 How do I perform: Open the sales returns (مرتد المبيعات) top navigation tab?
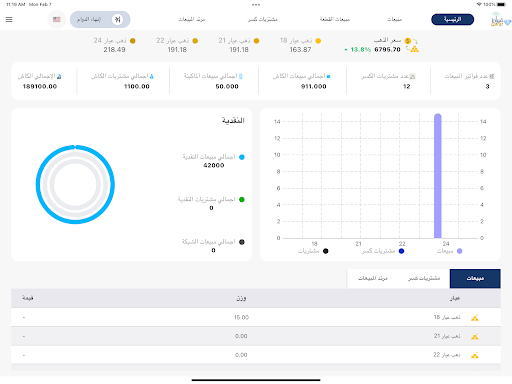pos(192,19)
